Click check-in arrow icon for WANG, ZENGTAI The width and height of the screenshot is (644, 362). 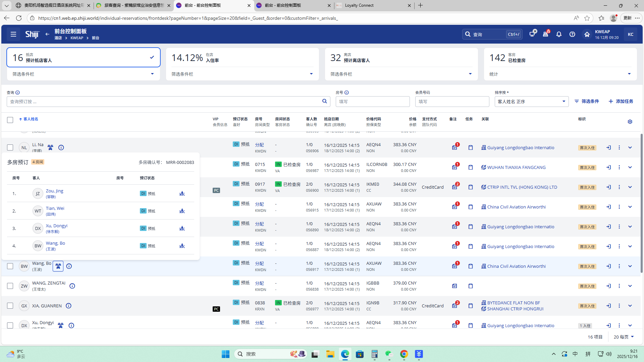[608, 286]
